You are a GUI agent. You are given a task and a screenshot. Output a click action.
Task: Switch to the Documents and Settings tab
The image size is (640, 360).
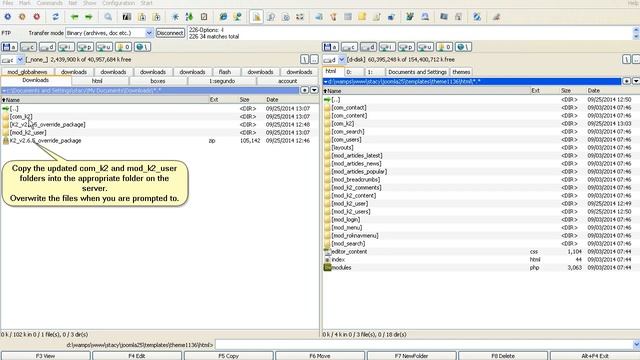(417, 72)
